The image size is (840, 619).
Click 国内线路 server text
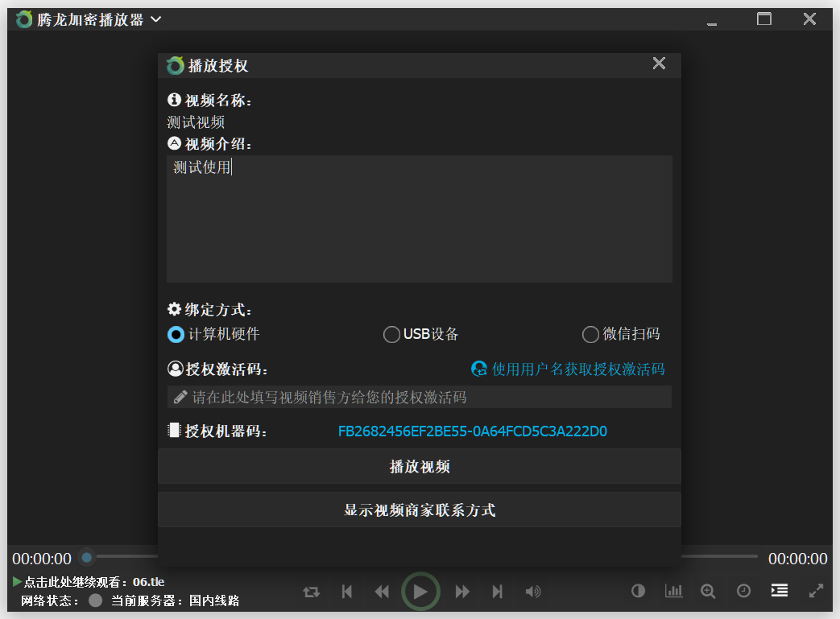pos(214,600)
